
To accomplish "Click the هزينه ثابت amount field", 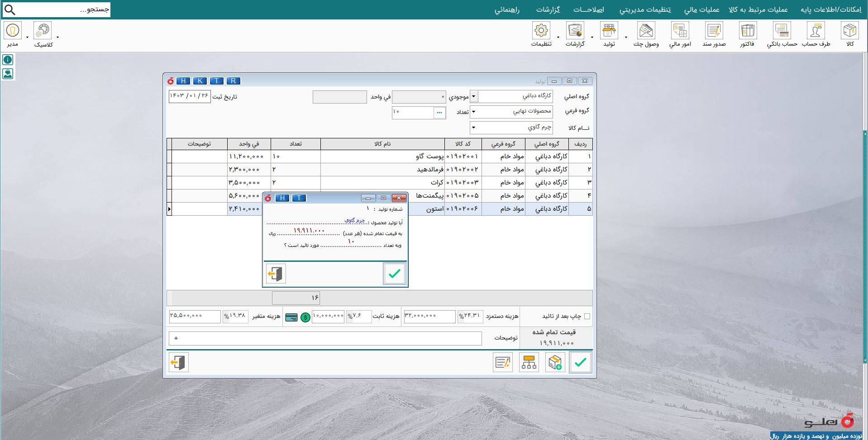I will tap(328, 317).
